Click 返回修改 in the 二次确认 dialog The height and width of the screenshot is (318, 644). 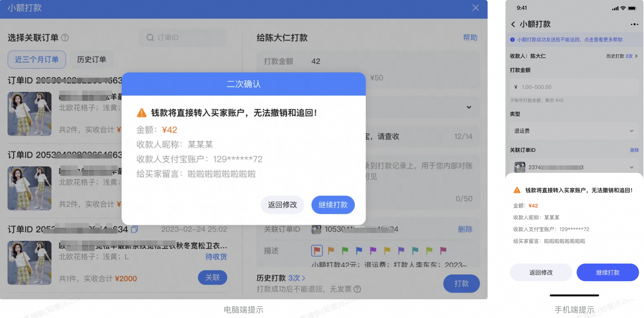(x=282, y=205)
